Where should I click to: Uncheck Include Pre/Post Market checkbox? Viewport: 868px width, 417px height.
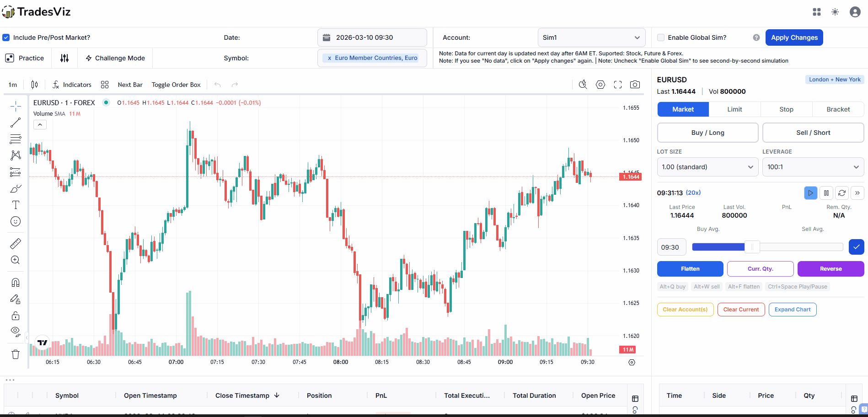tap(6, 37)
